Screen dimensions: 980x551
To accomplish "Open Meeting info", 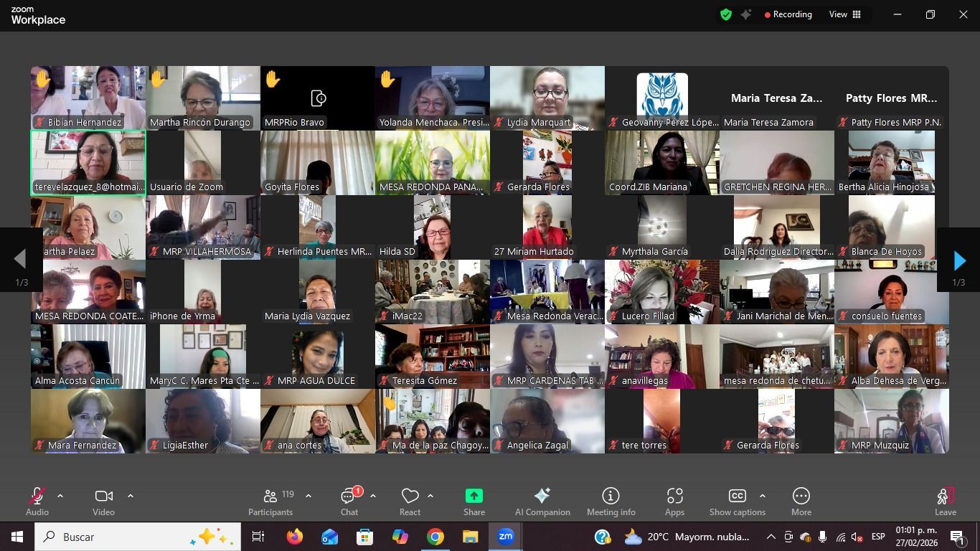I will point(611,501).
